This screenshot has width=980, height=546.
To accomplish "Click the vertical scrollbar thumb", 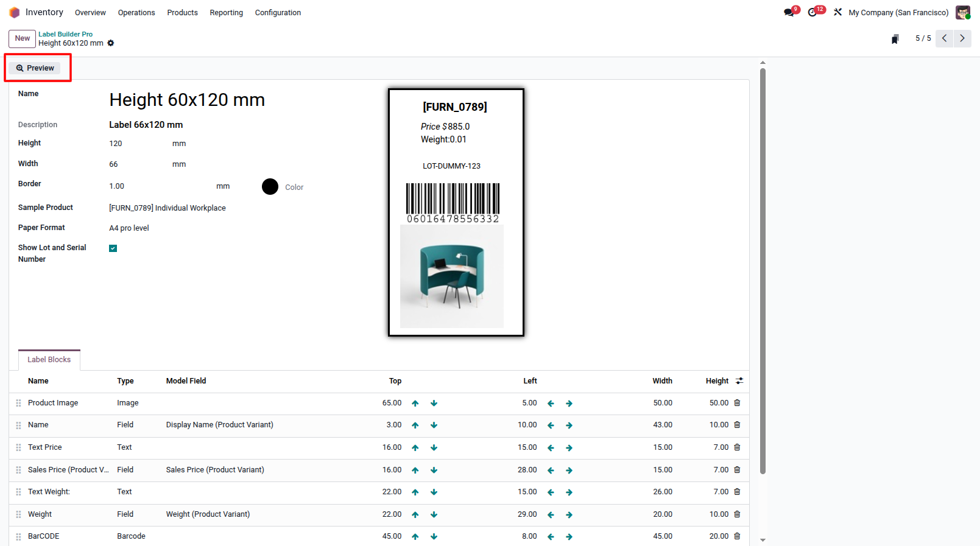I will click(x=763, y=271).
